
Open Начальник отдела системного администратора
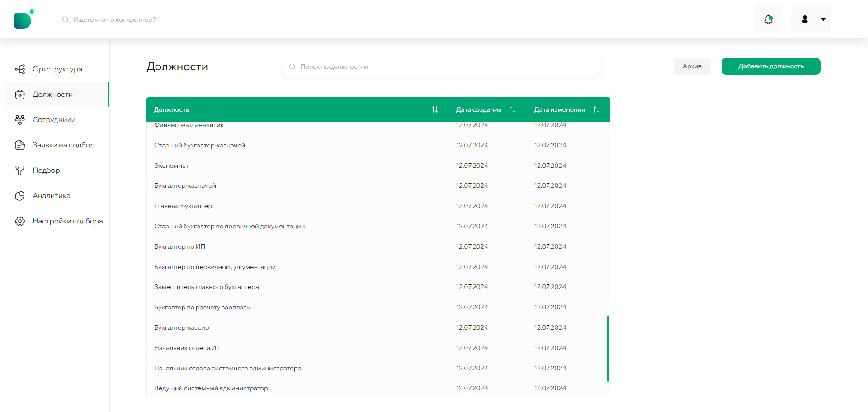point(378,368)
